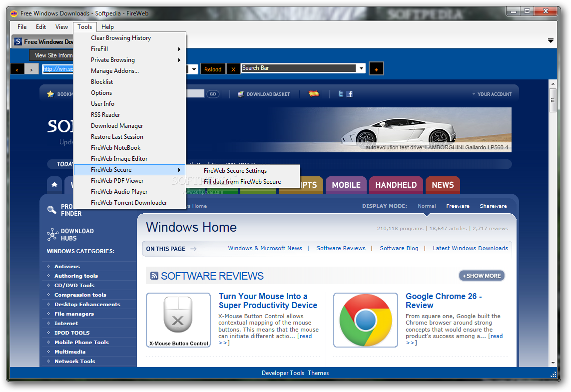
Task: Select User Info menu entry
Action: [x=130, y=104]
